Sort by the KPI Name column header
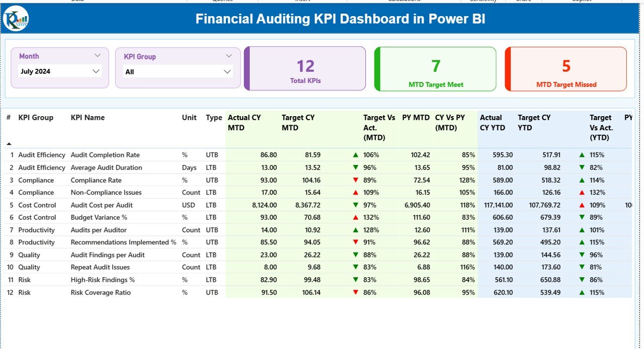 pyautogui.click(x=88, y=118)
